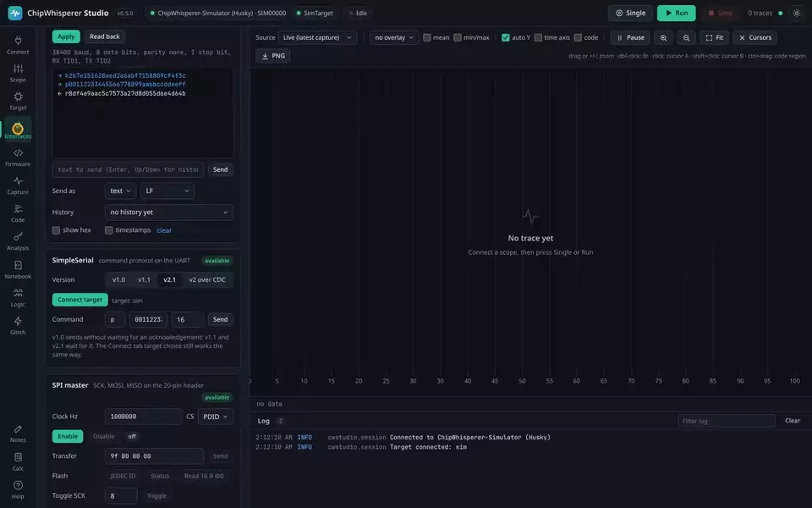Open the Connect sidebar page

[x=18, y=45]
